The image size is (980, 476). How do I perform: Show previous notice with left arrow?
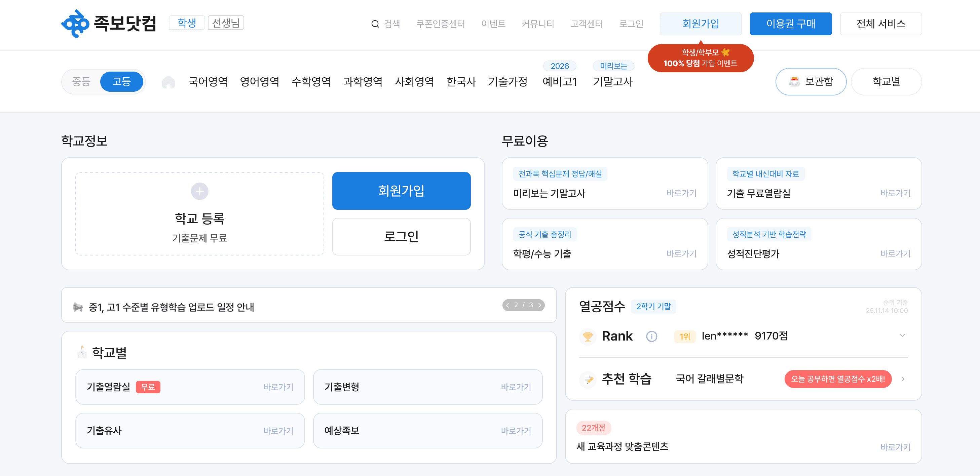point(507,305)
